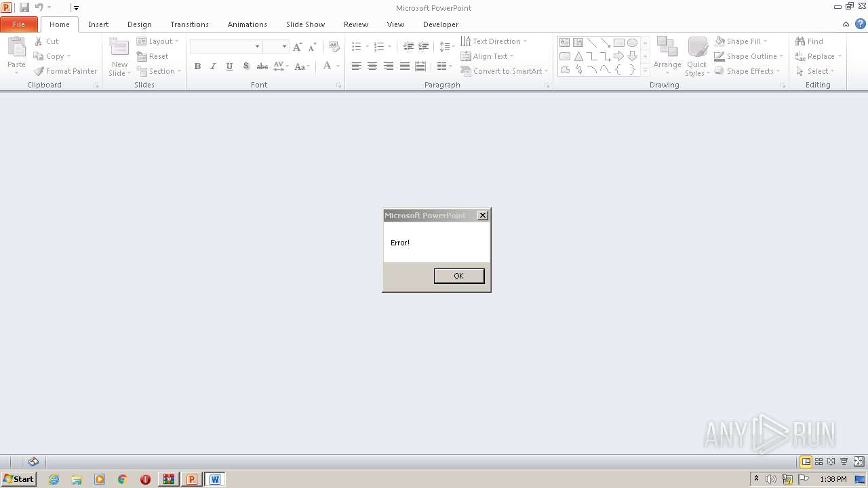Select the Down Arrow shape
Viewport: 868px width, 488px height.
[632, 56]
